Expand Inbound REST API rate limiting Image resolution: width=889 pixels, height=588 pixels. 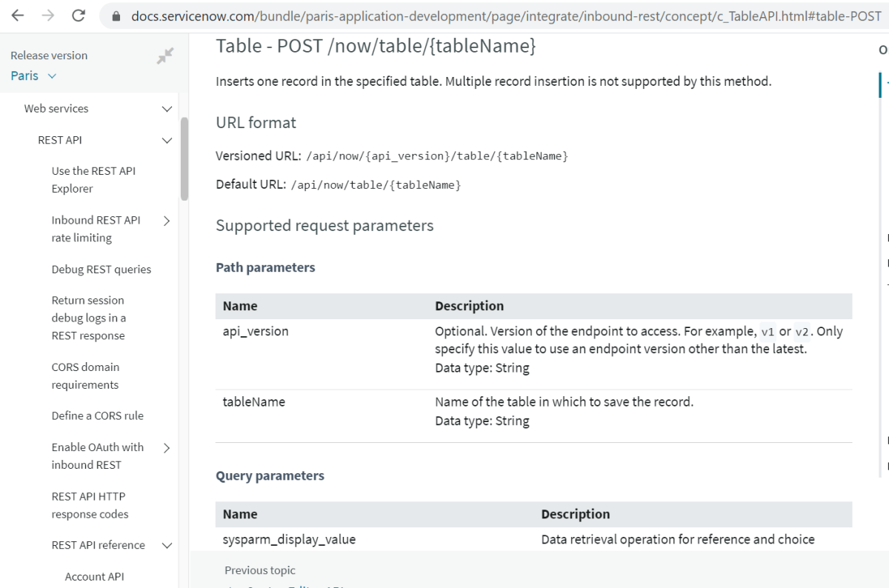167,221
